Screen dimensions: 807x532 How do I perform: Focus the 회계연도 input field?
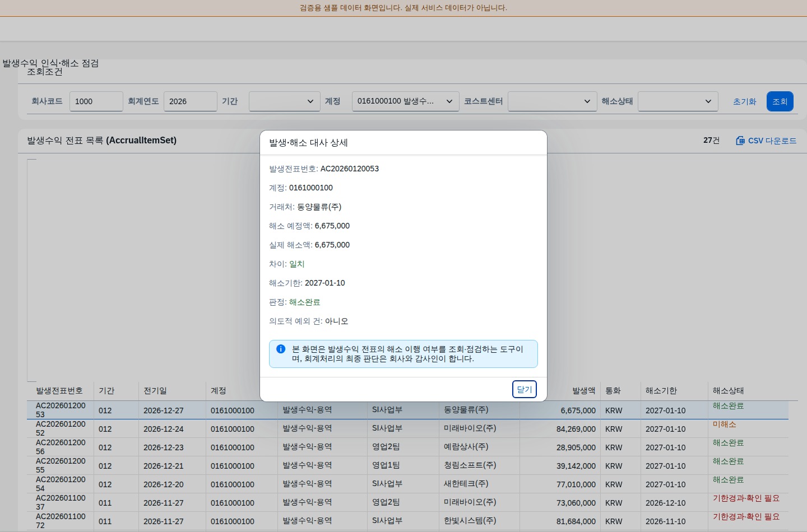point(191,101)
